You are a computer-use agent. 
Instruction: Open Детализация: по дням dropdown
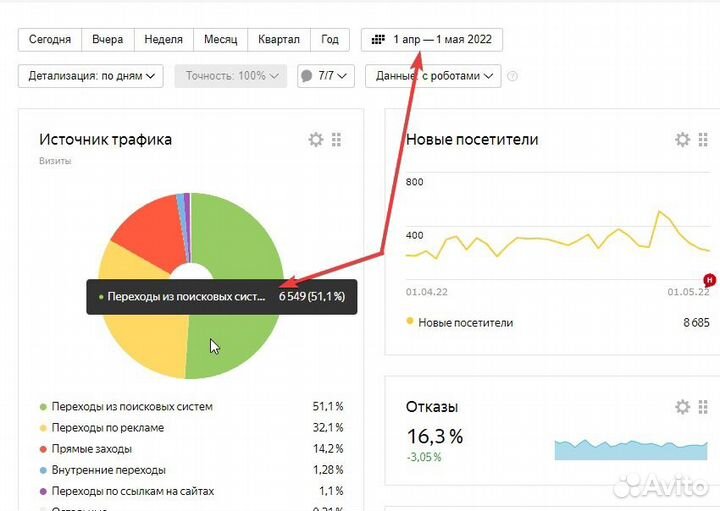click(x=90, y=76)
